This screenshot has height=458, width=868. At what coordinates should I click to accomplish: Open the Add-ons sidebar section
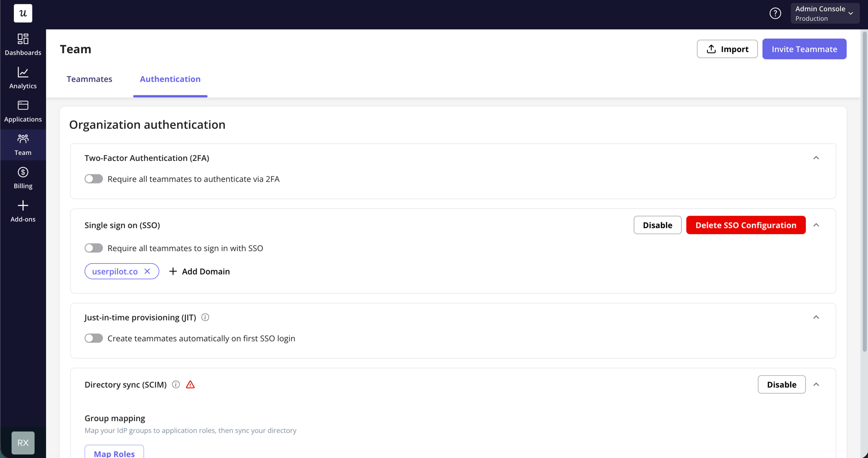click(x=23, y=212)
